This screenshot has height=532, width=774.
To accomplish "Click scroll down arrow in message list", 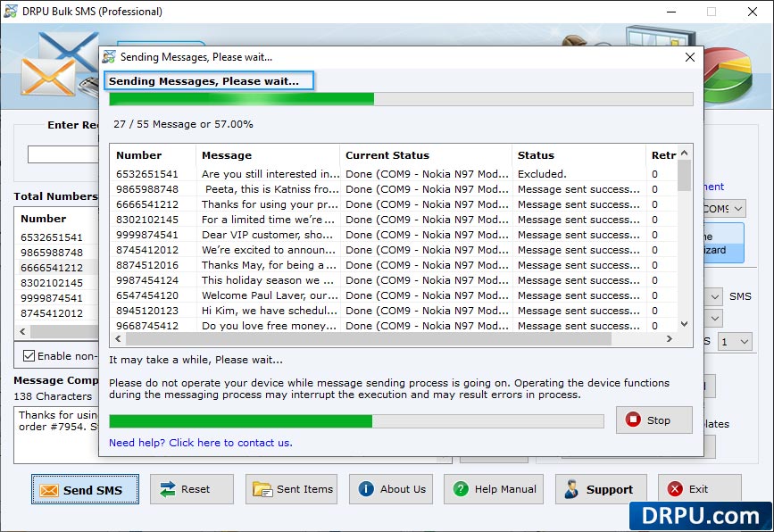I will 684,324.
